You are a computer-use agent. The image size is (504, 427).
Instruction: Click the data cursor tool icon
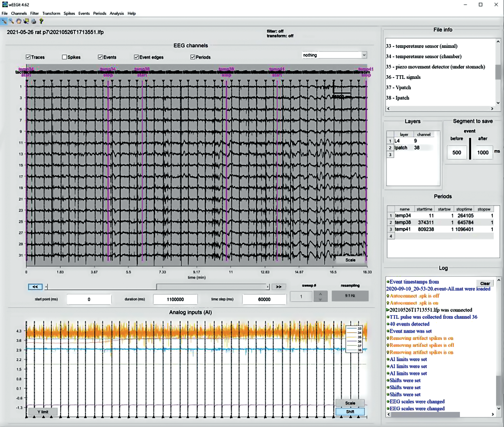tap(26, 21)
